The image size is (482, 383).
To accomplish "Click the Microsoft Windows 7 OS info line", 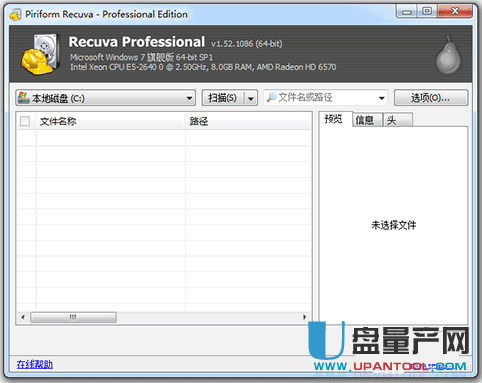I will pyautogui.click(x=141, y=57).
